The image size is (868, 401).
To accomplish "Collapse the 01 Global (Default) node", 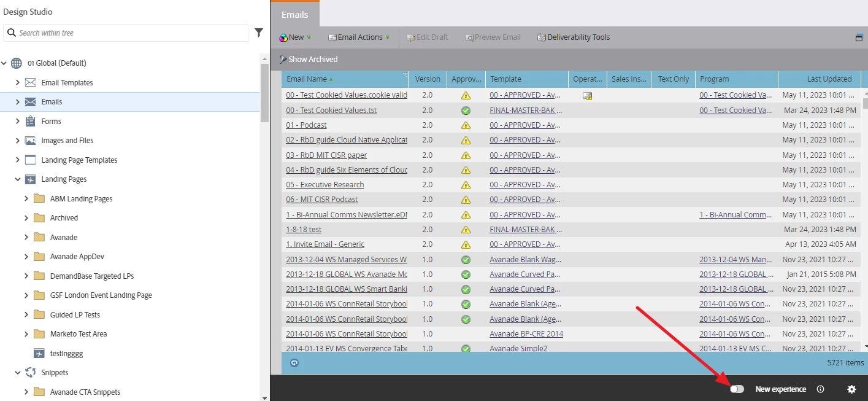I will tap(4, 63).
